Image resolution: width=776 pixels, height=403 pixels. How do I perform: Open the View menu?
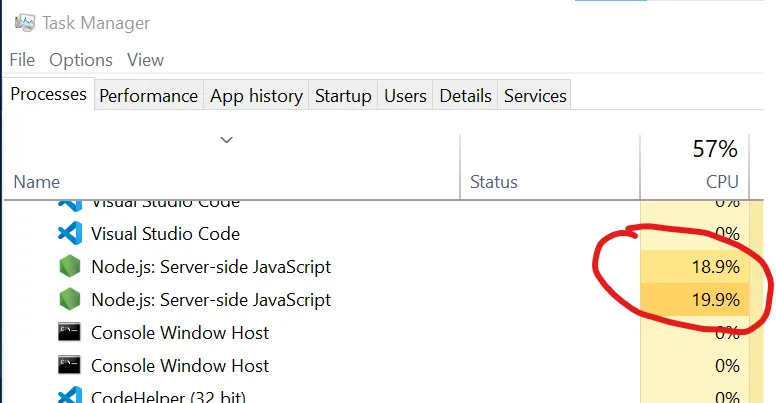[x=145, y=60]
